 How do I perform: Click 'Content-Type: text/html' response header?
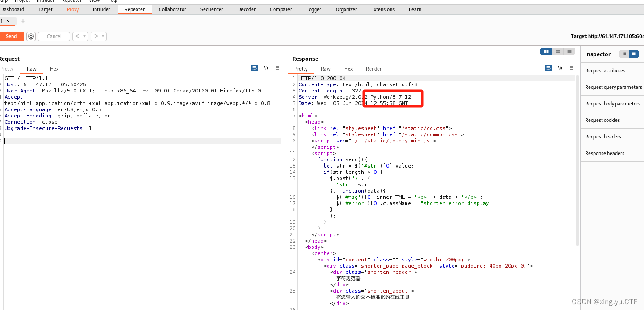pyautogui.click(x=358, y=84)
